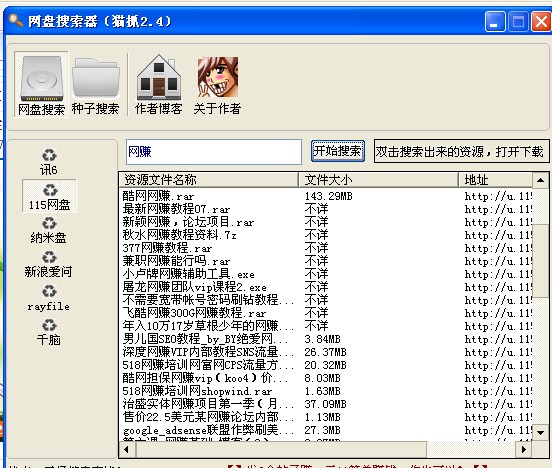Select the row 518网赚培训网富网CPS流量方

tap(326, 365)
